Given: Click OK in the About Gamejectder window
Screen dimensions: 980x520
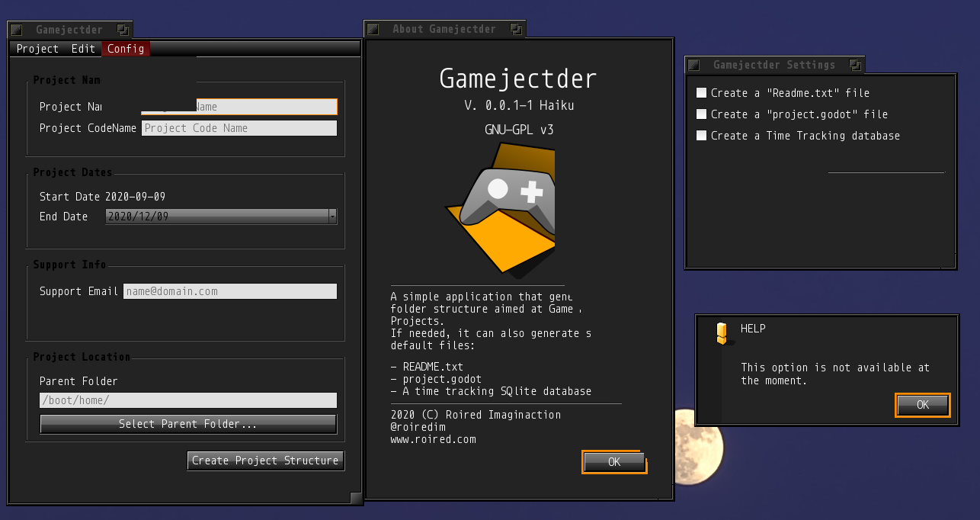Looking at the screenshot, I should tap(614, 462).
